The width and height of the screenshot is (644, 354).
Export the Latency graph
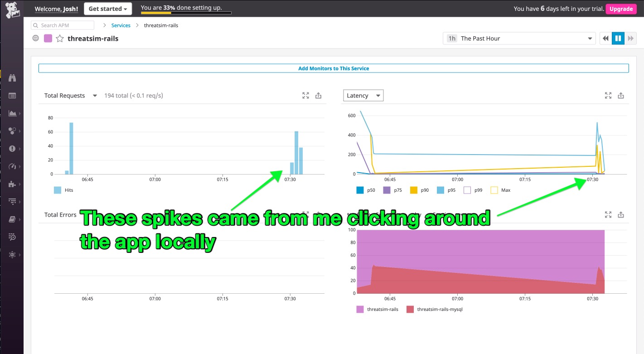pos(621,96)
